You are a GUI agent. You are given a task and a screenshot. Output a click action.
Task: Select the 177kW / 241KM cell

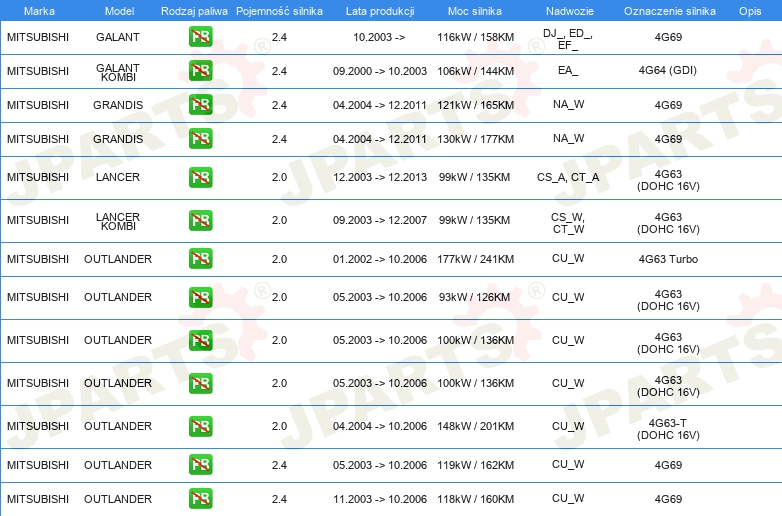coord(475,259)
